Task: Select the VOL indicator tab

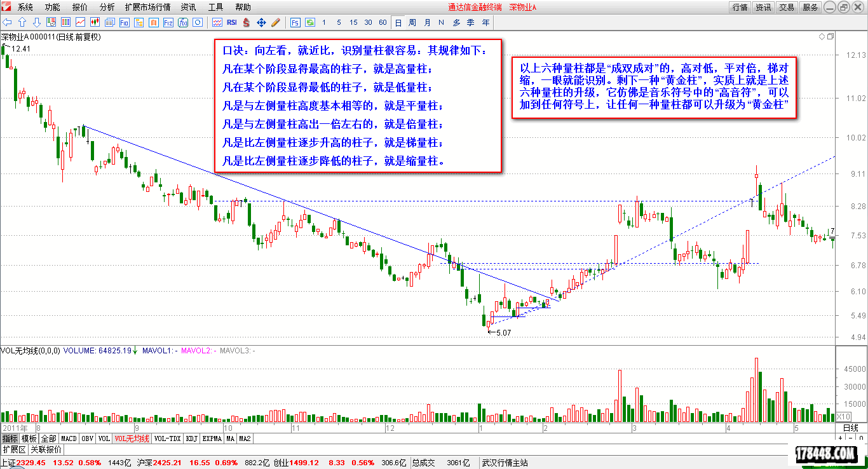Action: (104, 438)
